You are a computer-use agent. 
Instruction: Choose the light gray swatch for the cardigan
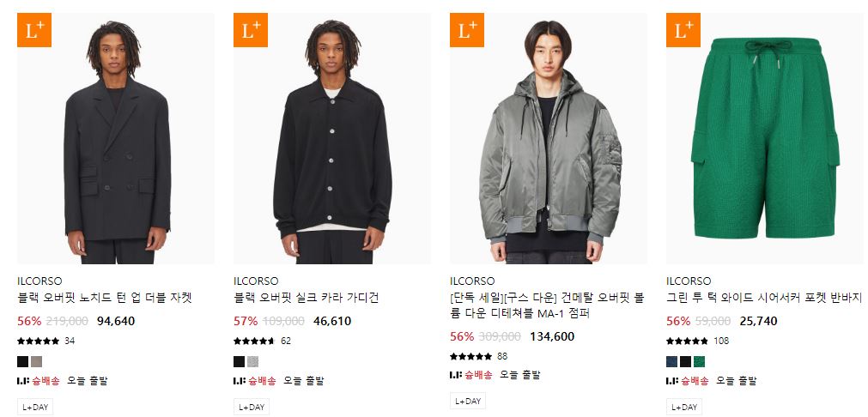(x=252, y=362)
